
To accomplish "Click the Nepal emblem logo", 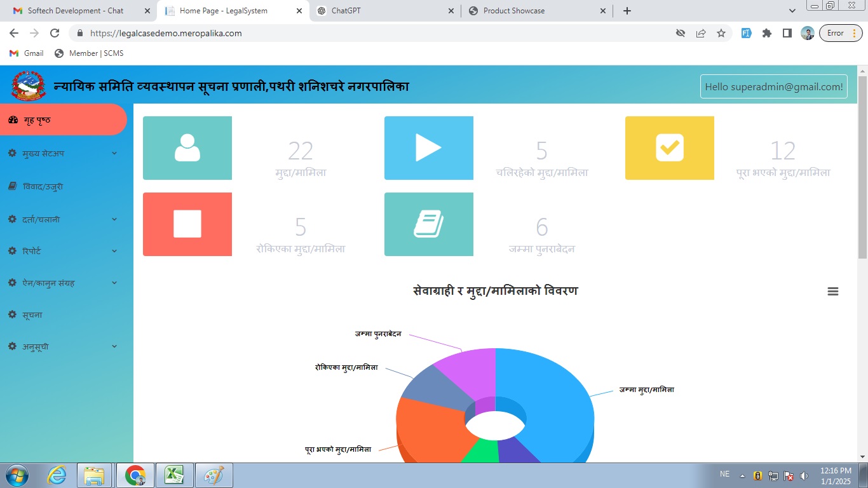I will (x=29, y=85).
